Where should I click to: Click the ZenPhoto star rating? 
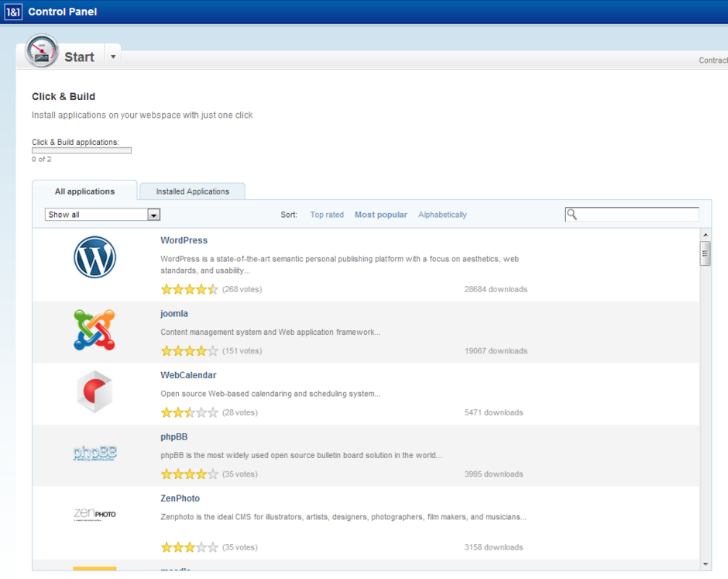(x=190, y=547)
